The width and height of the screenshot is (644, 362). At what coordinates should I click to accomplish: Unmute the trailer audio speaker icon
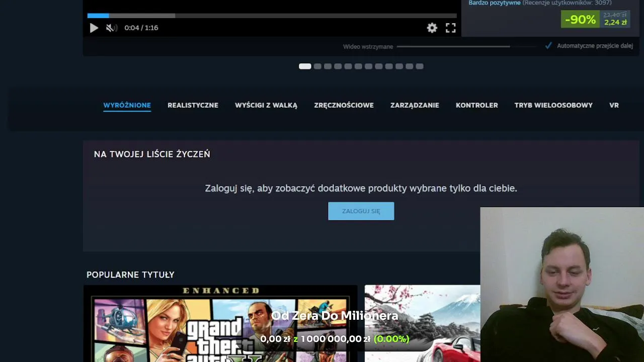(111, 28)
